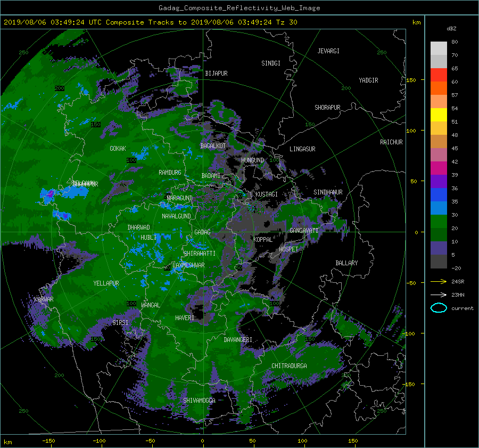Click the HANGAL city label
Screen dimensions: 479x448
151,305
